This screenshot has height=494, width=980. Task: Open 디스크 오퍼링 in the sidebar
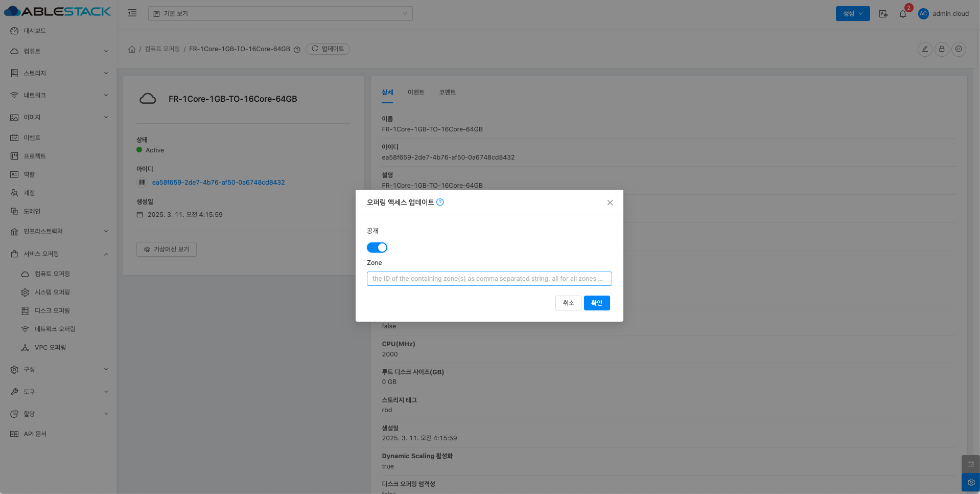coord(52,310)
